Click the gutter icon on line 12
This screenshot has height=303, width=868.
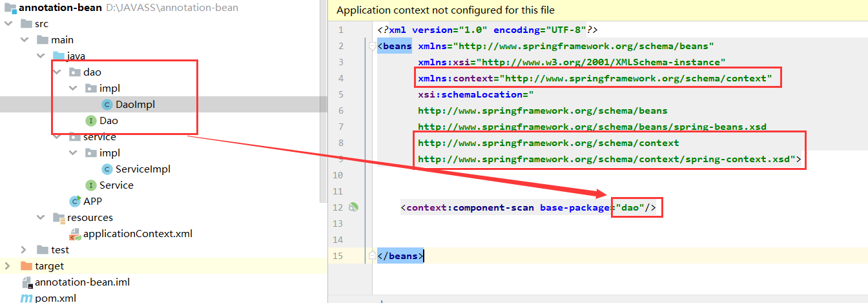[353, 207]
